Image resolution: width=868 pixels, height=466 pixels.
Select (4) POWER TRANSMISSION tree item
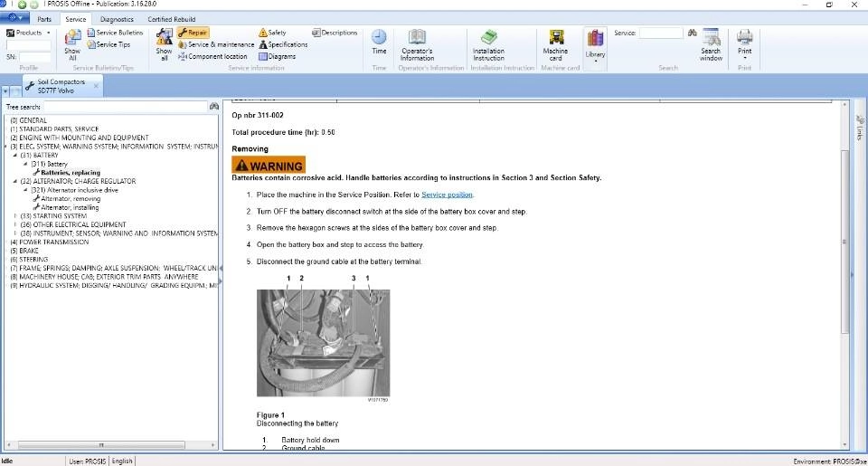tap(49, 243)
